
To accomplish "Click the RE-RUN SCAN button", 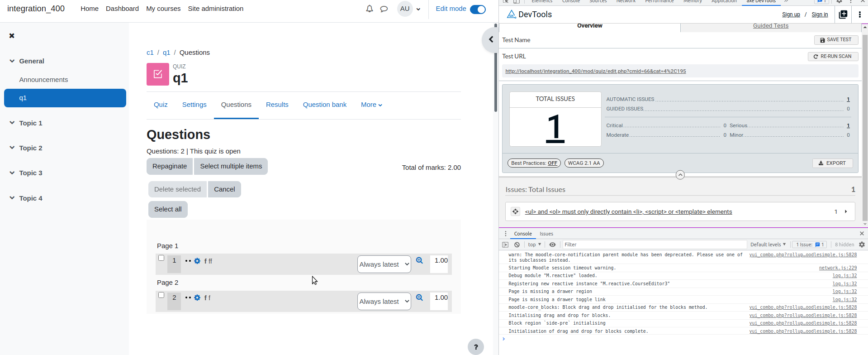I will (833, 57).
